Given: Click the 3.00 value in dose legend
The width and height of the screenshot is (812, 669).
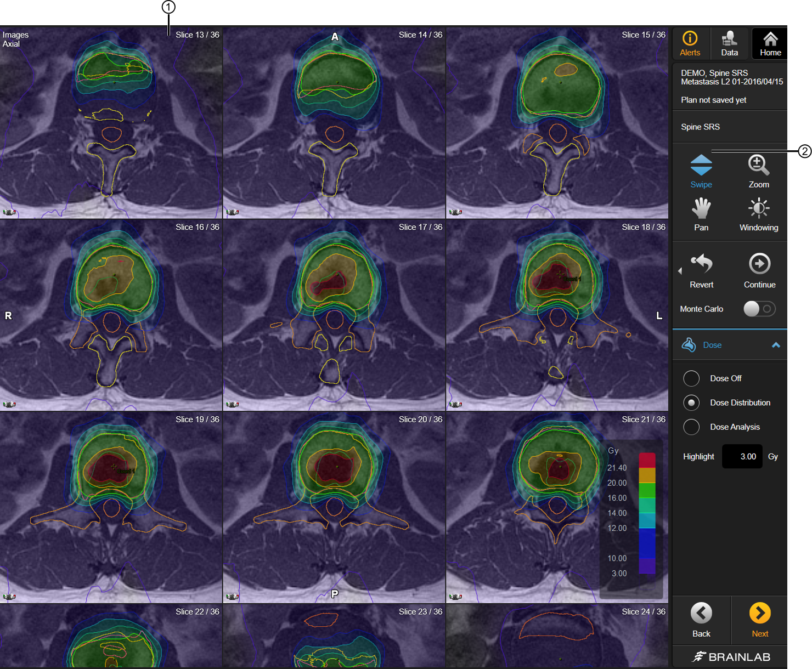Looking at the screenshot, I should 619,574.
